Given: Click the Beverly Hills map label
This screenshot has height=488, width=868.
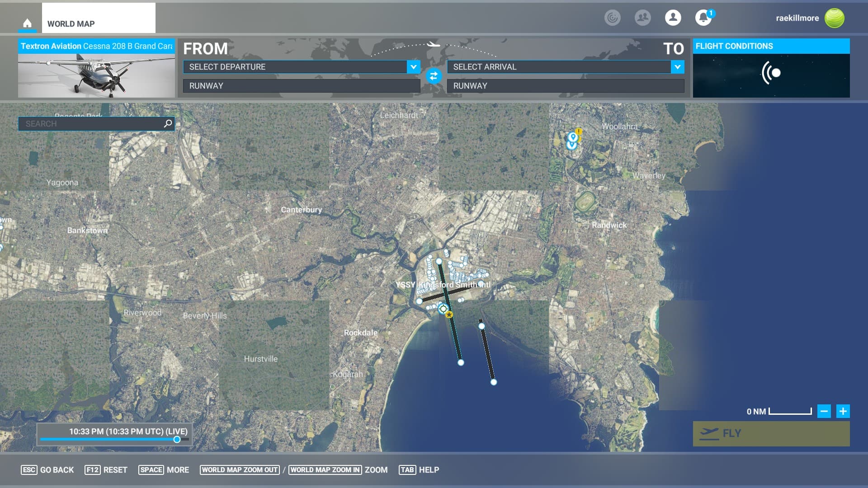Looking at the screenshot, I should [x=205, y=315].
